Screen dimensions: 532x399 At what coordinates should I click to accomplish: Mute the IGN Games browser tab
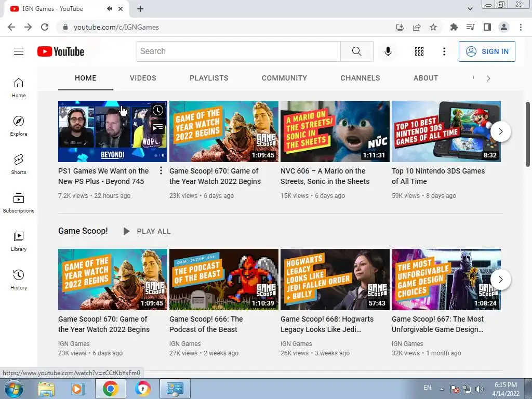point(109,9)
